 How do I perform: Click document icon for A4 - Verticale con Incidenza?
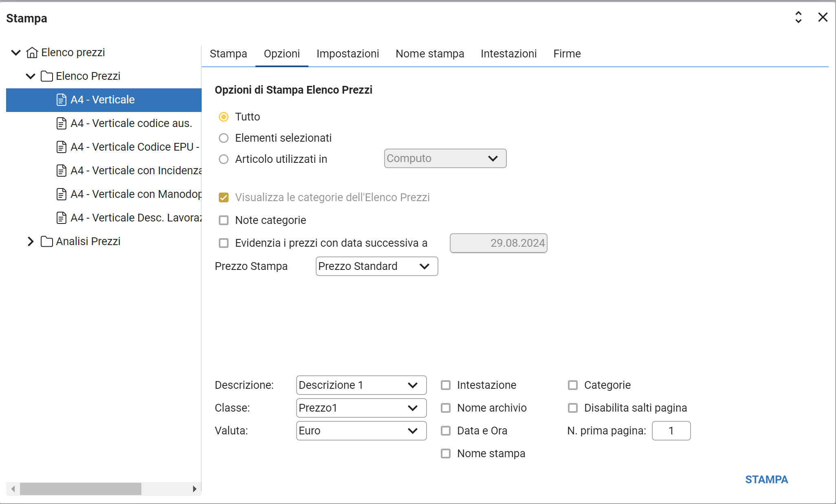61,171
